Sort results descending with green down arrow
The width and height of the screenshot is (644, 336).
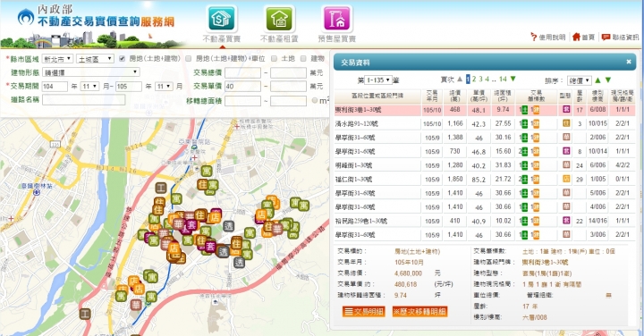pyautogui.click(x=608, y=80)
